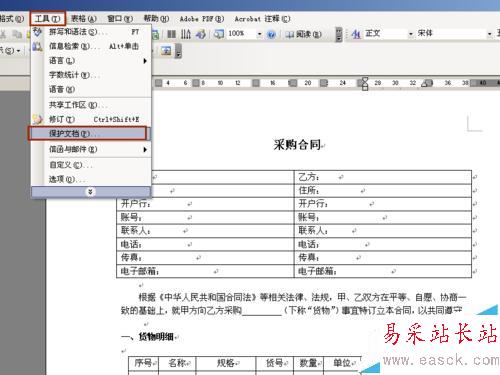Choose 共享工作区 menu entry
This screenshot has width=500, height=375.
point(91,105)
